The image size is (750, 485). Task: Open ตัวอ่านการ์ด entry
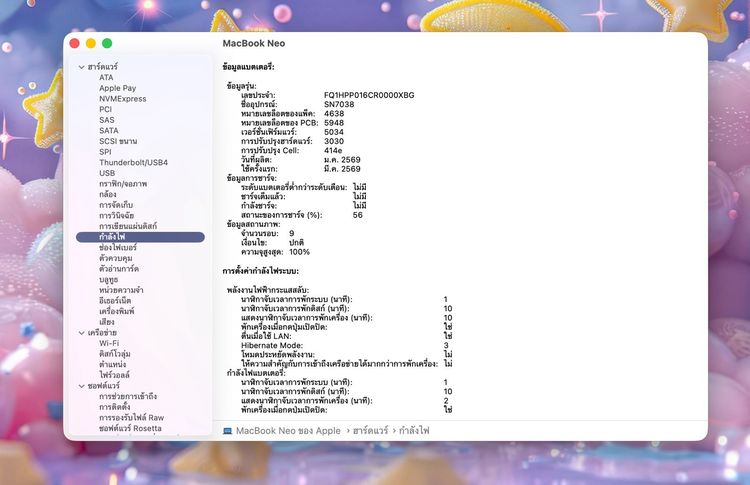(x=119, y=268)
